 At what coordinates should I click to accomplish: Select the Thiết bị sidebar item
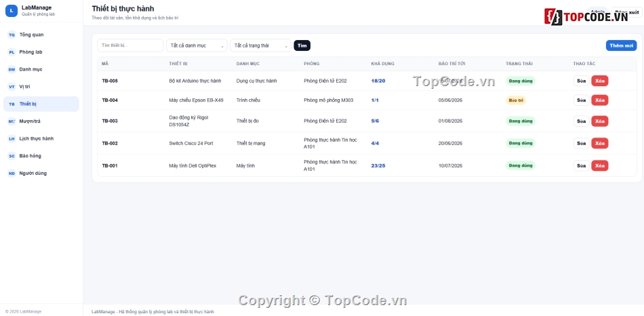click(41, 104)
